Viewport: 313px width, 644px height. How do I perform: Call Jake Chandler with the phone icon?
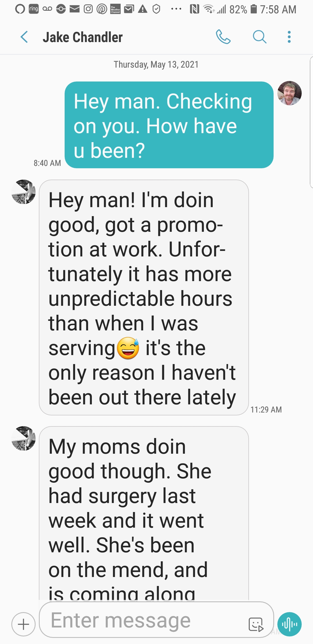pyautogui.click(x=223, y=37)
